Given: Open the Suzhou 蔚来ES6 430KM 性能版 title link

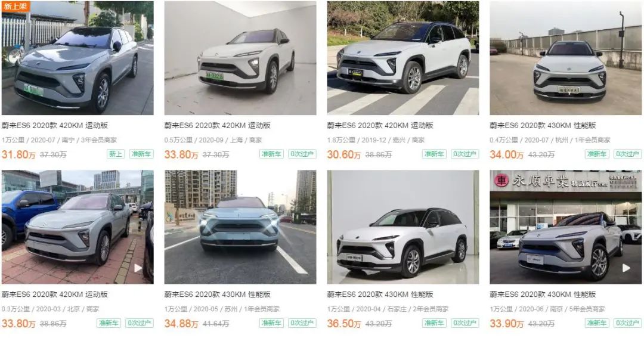Looking at the screenshot, I should tap(217, 294).
